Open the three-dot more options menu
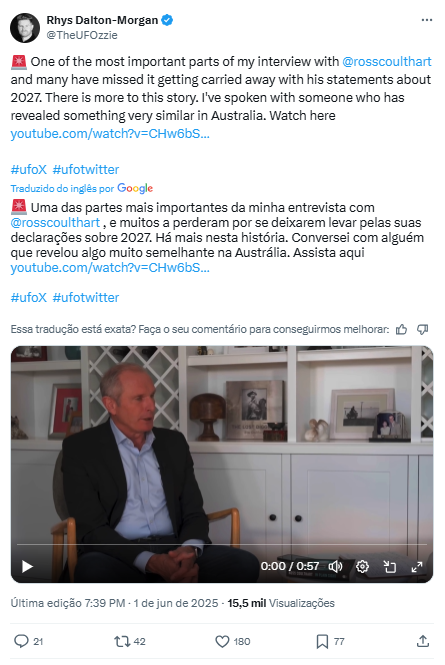The width and height of the screenshot is (445, 665). (426, 20)
